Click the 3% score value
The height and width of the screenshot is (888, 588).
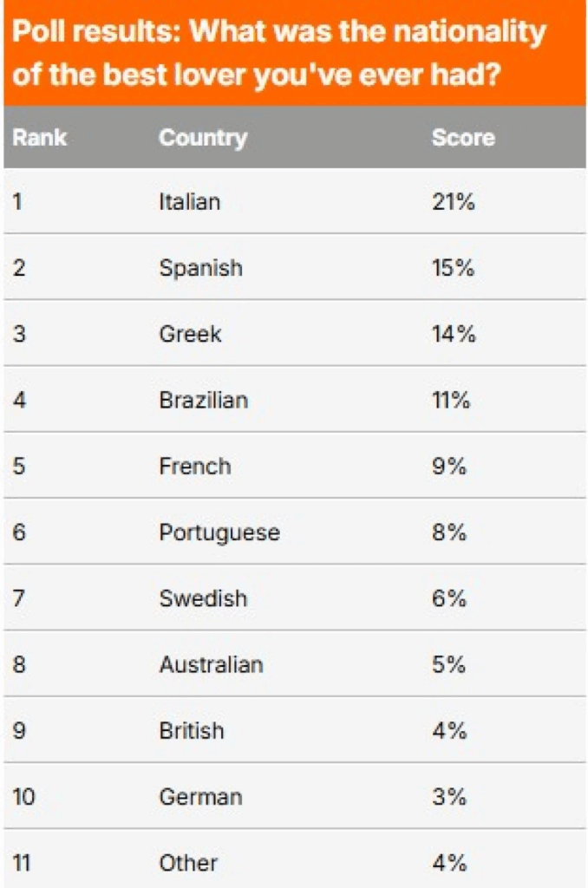pyautogui.click(x=449, y=796)
